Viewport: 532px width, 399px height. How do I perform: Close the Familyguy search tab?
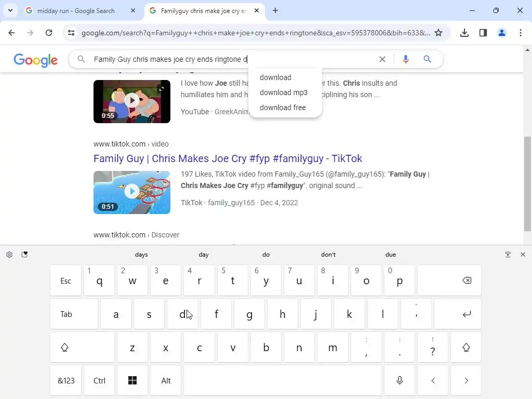tap(257, 10)
